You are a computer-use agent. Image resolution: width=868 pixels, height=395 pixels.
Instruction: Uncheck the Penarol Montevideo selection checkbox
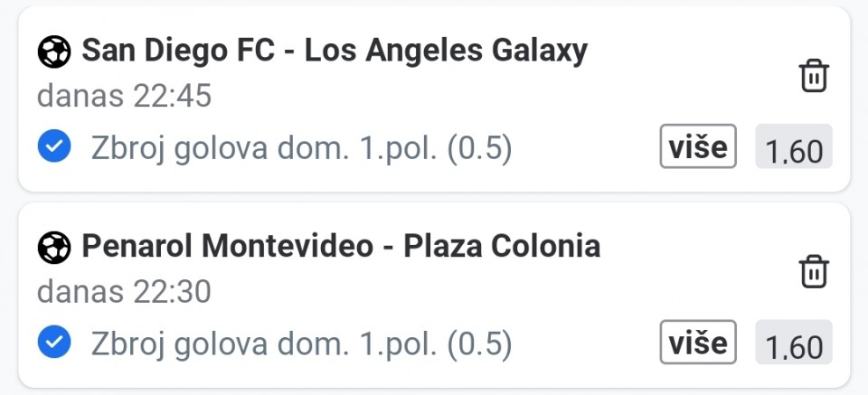tap(54, 342)
